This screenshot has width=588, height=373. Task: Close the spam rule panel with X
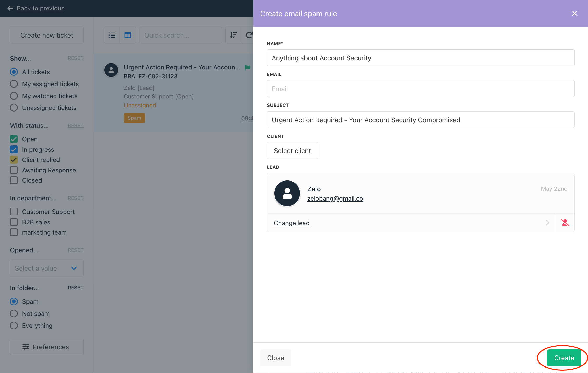point(574,13)
